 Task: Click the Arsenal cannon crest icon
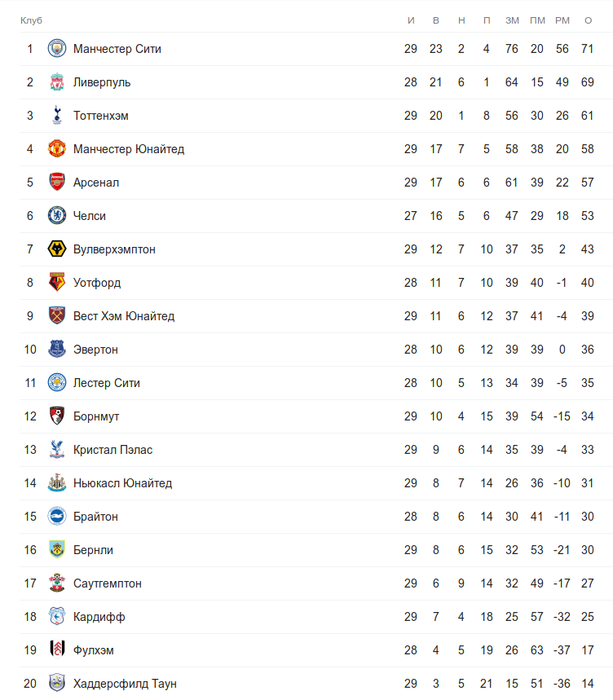pos(56,183)
